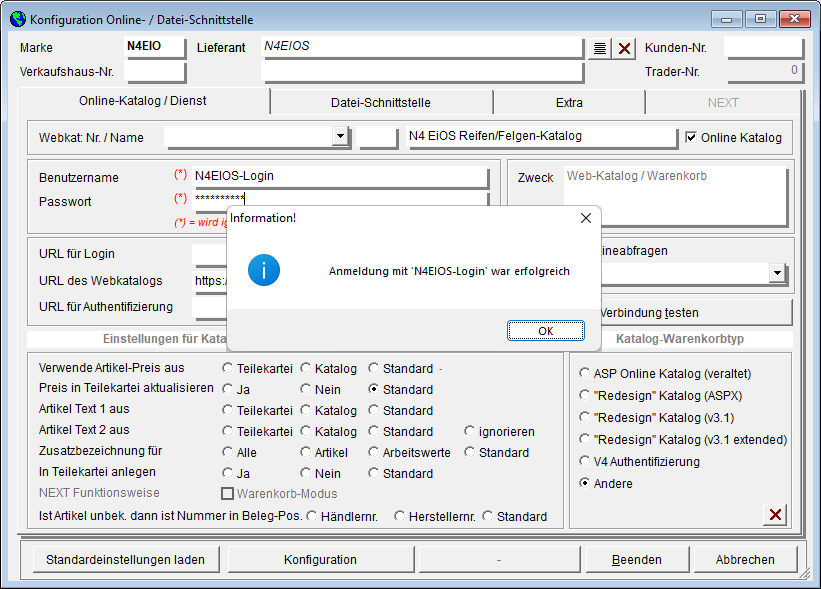821x589 pixels.
Task: Click the second Lieferant line field
Action: tap(422, 72)
